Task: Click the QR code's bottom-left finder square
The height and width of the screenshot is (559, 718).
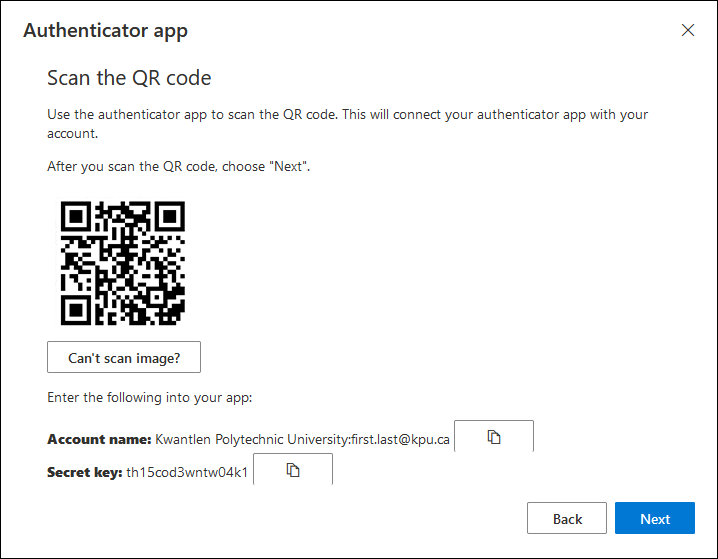Action: click(76, 310)
